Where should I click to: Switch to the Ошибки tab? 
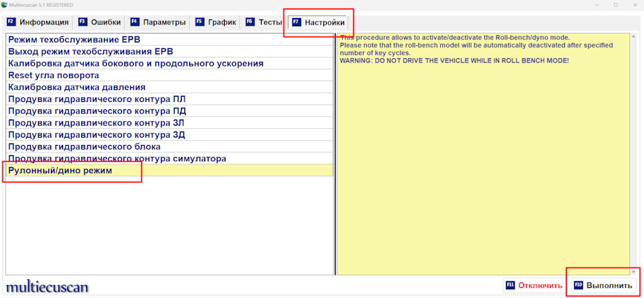point(100,22)
